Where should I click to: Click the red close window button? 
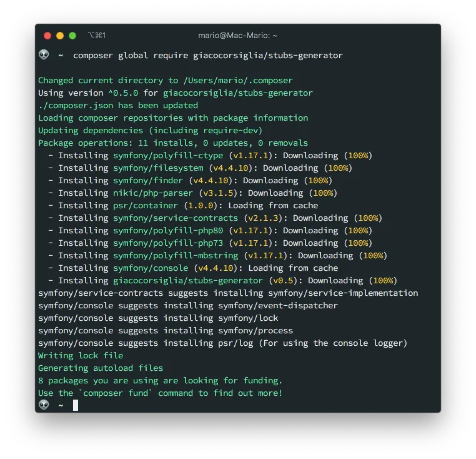(47, 36)
